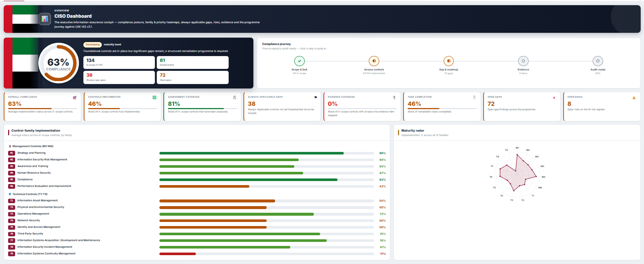
Task: Click the paperclip icon on Evidence Coverage card
Action: tap(394, 98)
